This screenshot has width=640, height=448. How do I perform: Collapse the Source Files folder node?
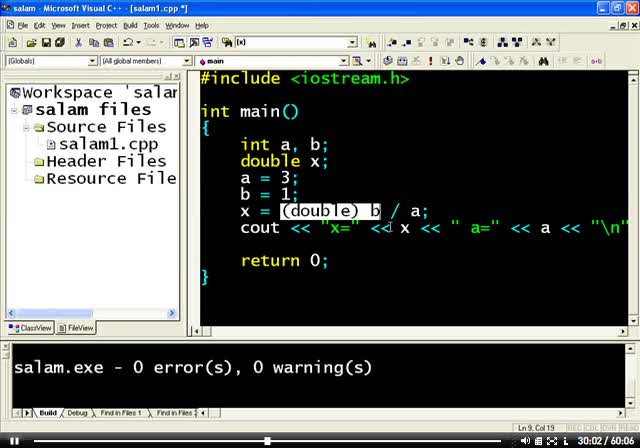pyautogui.click(x=27, y=128)
